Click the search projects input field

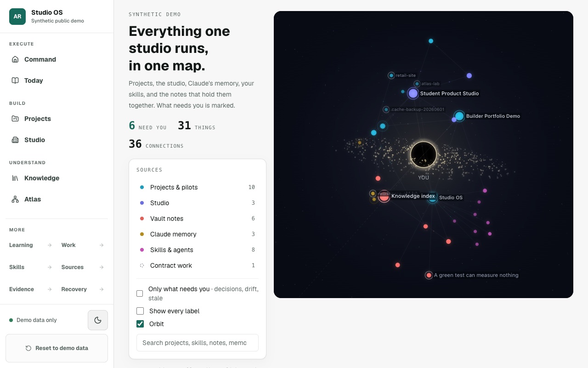[198, 343]
